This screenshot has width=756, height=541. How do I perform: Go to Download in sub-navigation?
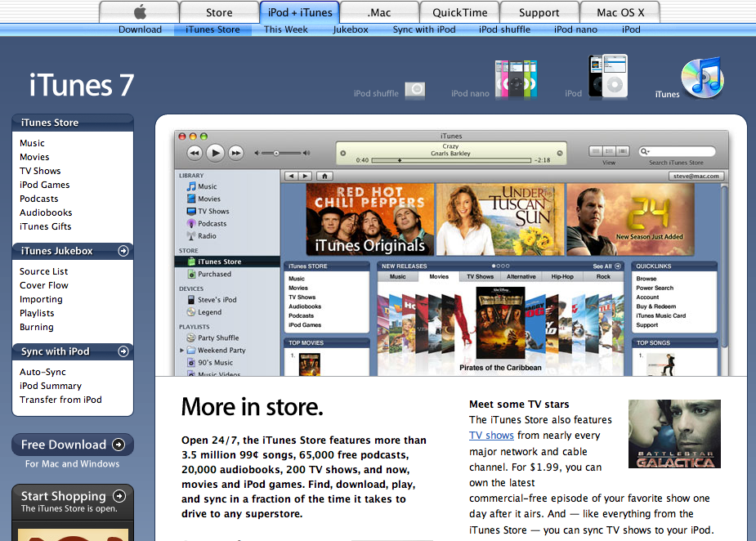pyautogui.click(x=140, y=29)
